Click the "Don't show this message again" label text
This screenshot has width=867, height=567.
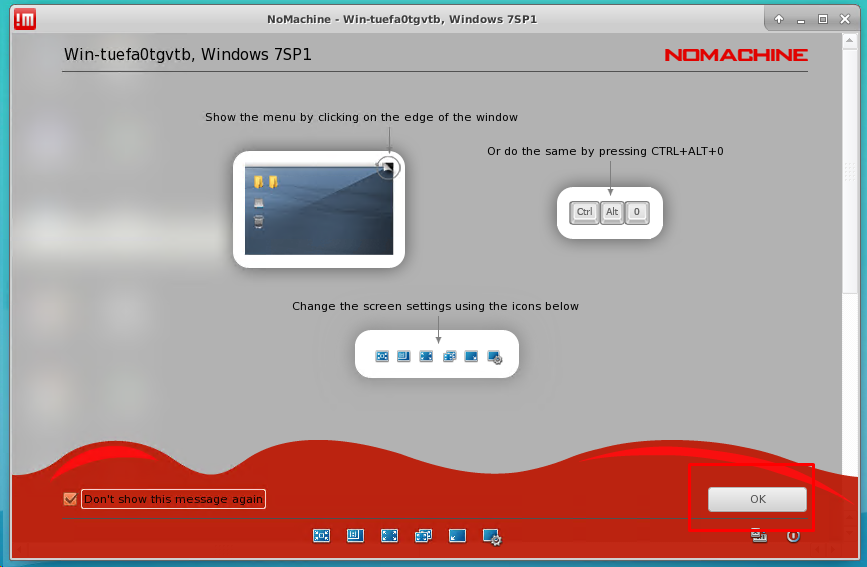(173, 499)
